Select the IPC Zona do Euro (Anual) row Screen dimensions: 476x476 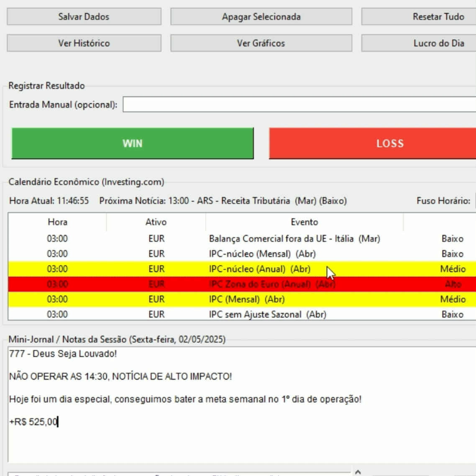[x=242, y=284]
